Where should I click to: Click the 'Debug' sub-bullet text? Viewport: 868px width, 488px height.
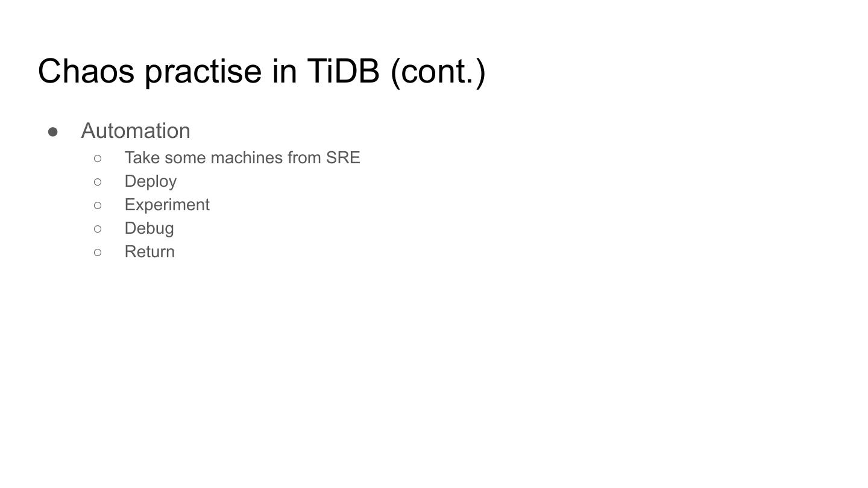tap(149, 228)
